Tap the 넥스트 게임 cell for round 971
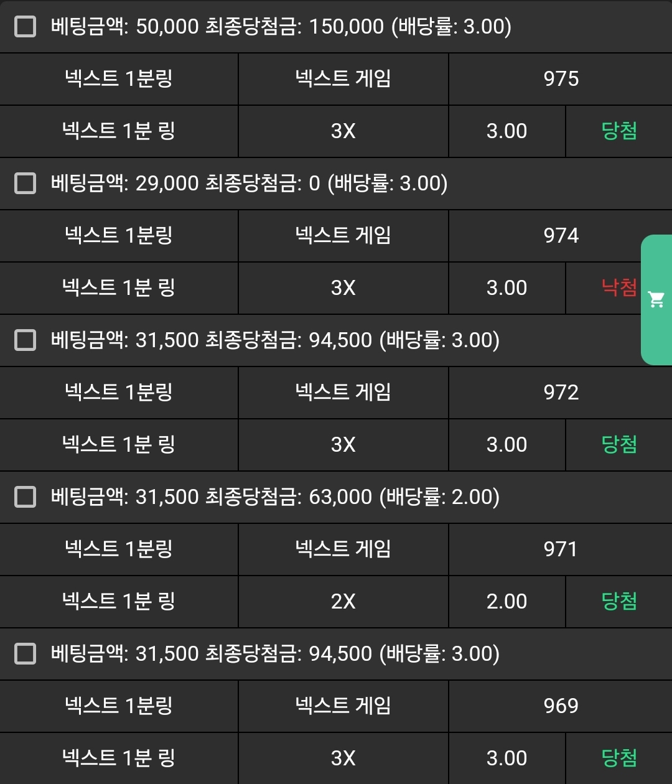 point(343,549)
